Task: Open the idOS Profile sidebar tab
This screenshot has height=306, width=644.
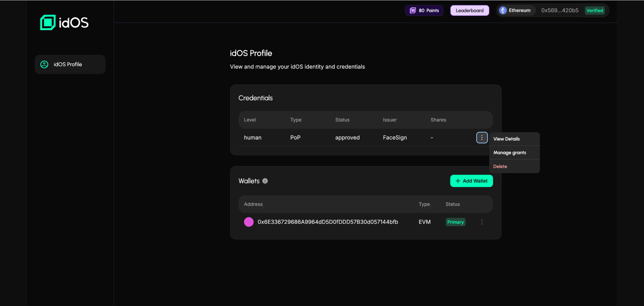Action: pyautogui.click(x=70, y=64)
